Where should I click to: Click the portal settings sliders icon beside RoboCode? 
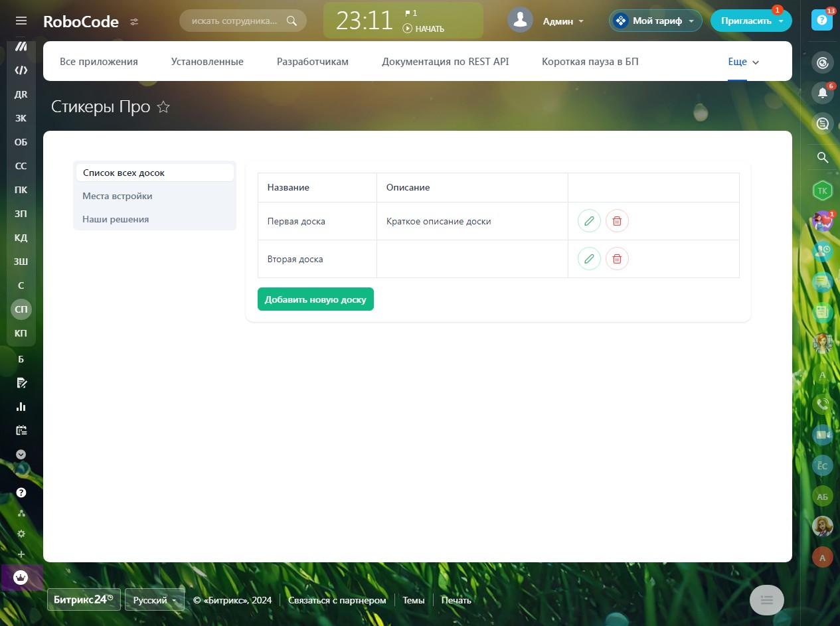point(134,22)
